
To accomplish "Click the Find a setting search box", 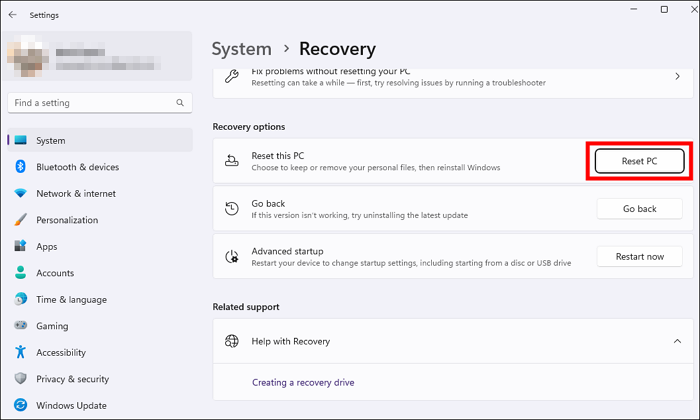I will [x=100, y=103].
